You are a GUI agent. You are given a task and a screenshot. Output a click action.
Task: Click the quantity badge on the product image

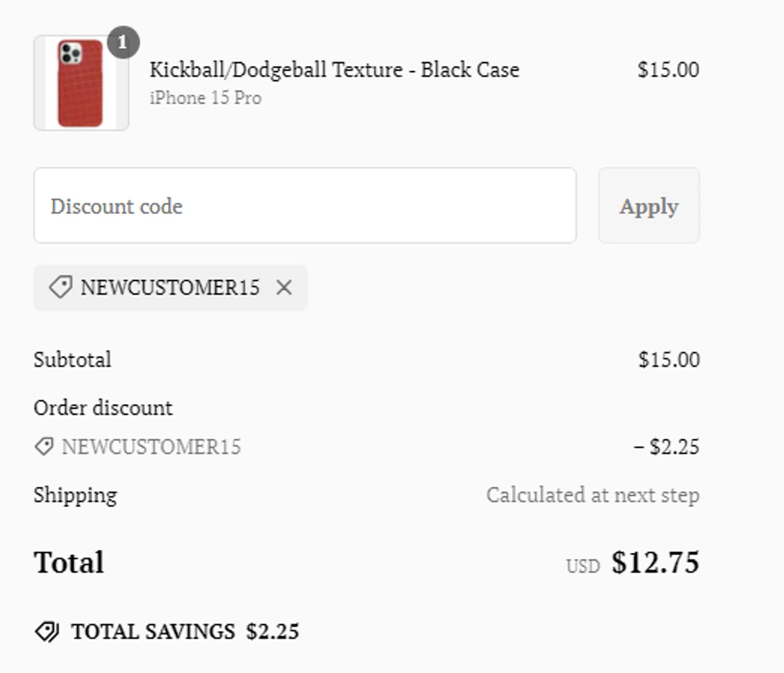click(x=123, y=42)
